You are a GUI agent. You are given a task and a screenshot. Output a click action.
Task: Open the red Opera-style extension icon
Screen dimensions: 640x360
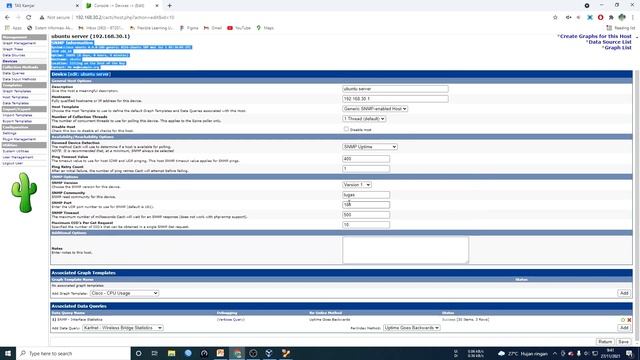(x=600, y=18)
